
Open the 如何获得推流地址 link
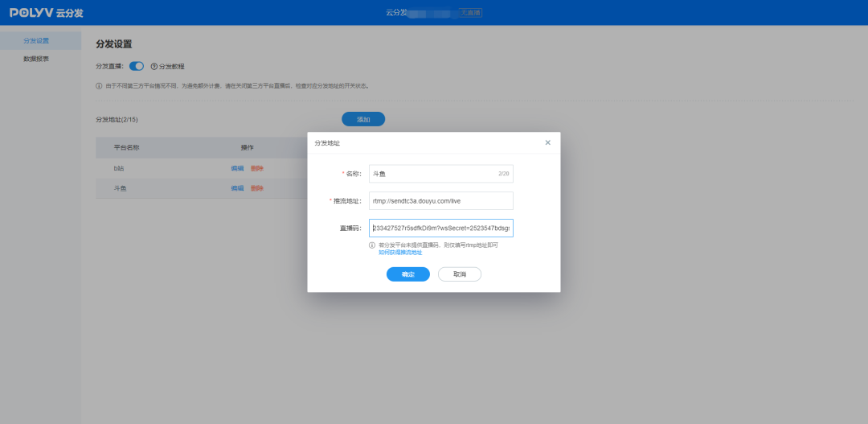(400, 253)
